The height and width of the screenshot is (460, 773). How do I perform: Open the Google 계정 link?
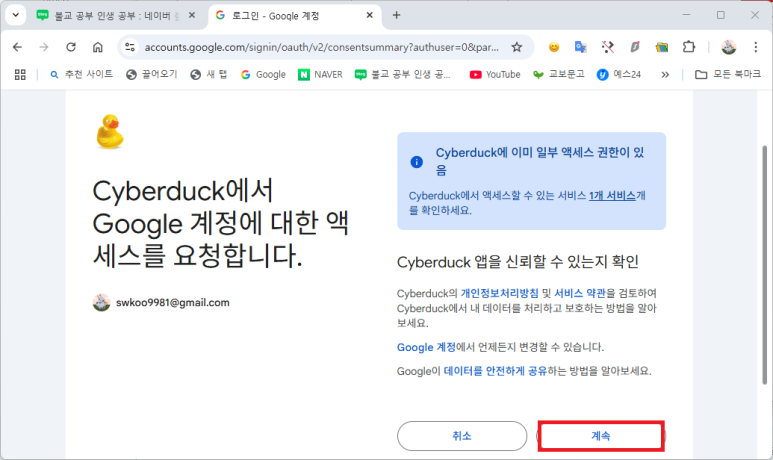pyautogui.click(x=426, y=347)
